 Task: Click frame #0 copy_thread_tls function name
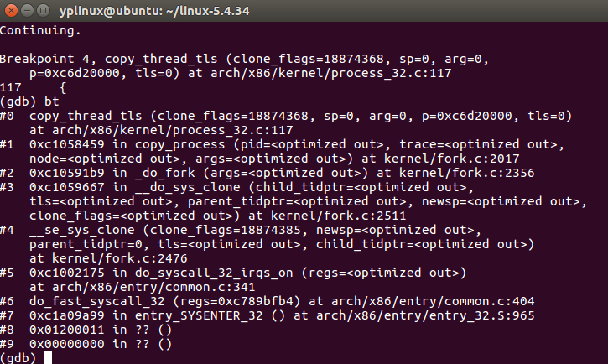(x=86, y=116)
